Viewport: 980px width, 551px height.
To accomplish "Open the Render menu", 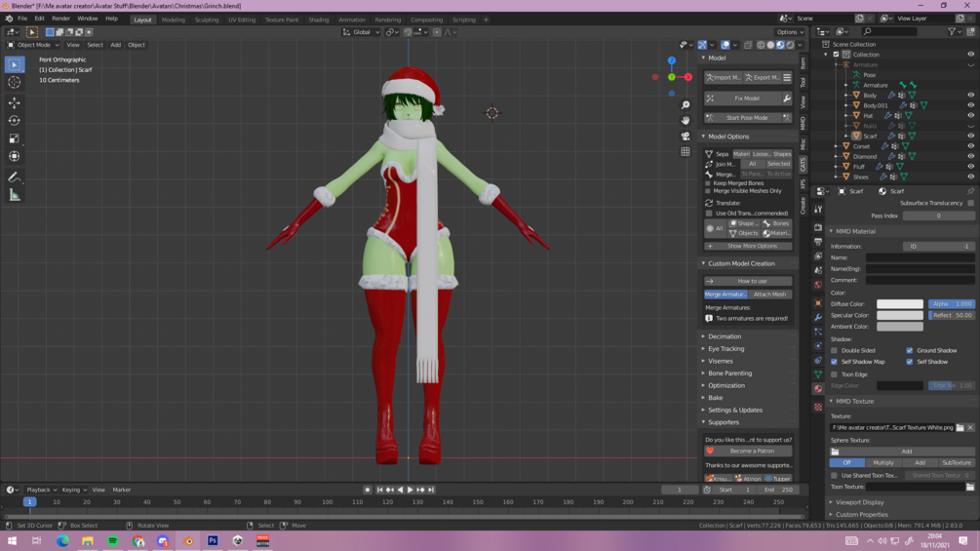I will [x=60, y=19].
